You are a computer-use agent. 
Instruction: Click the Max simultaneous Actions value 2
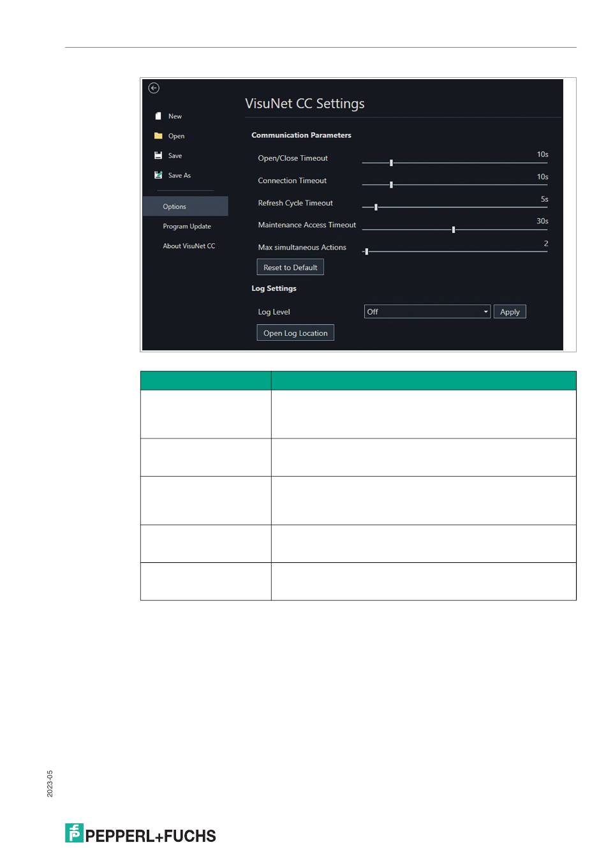point(546,243)
